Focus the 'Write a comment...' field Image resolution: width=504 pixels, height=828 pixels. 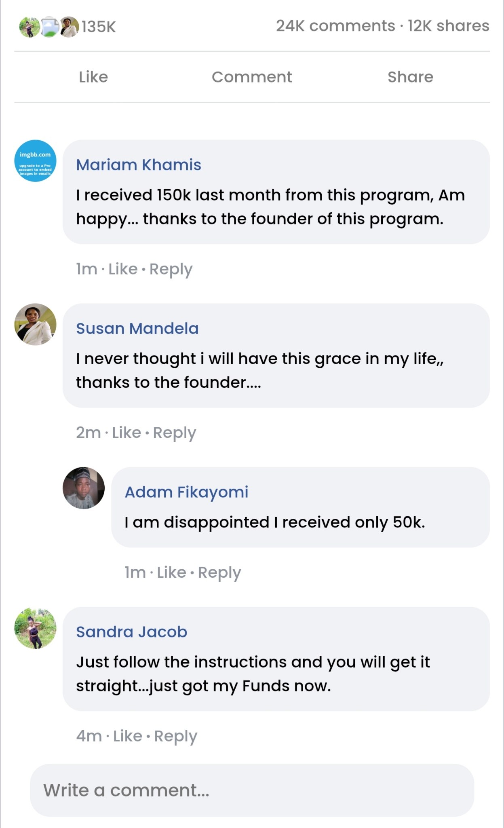pyautogui.click(x=252, y=790)
